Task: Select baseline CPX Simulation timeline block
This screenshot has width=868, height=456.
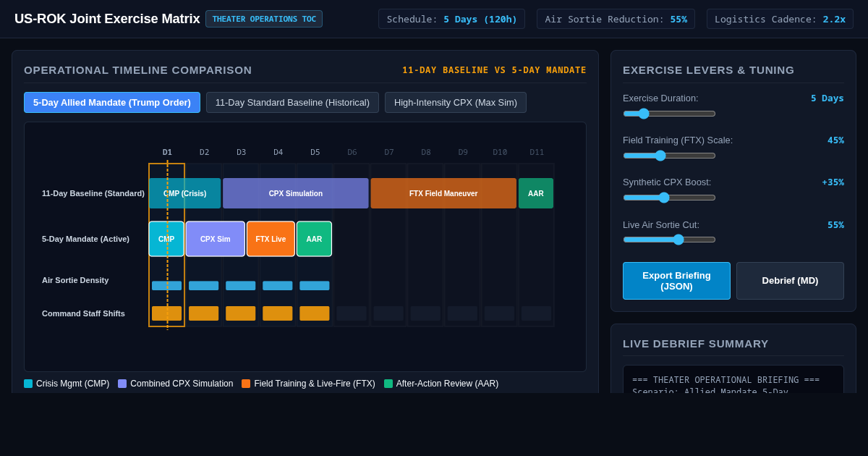Action: point(296,193)
